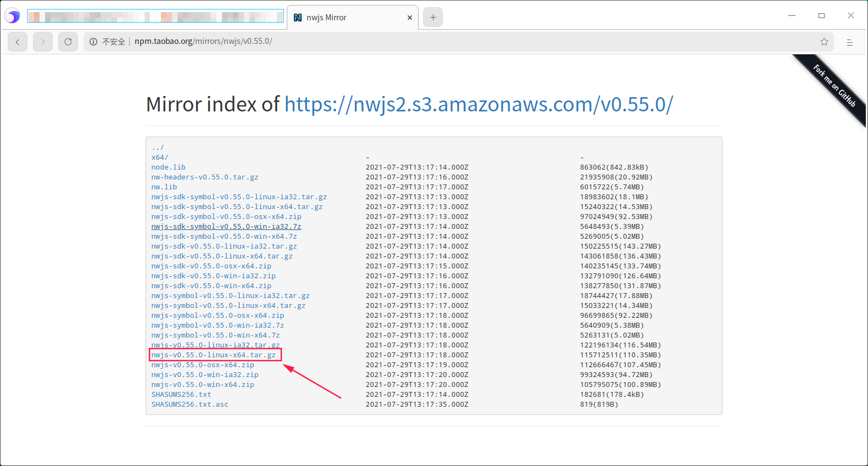Maximize the browser window

(821, 15)
